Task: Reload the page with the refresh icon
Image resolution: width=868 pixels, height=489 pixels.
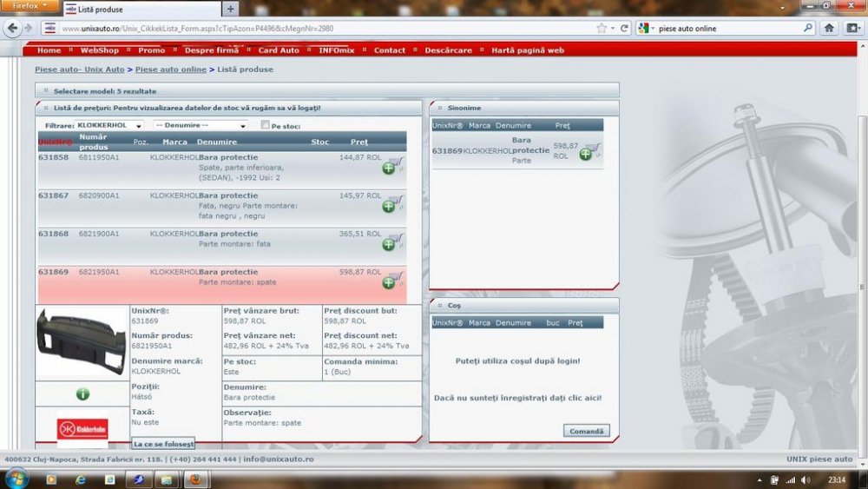Action: [x=624, y=28]
